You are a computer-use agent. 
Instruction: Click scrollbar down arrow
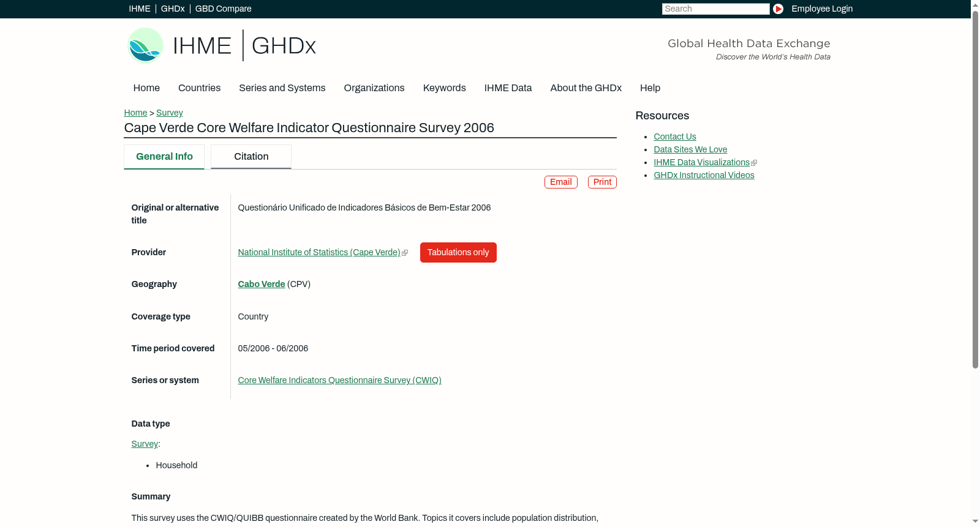point(975,522)
